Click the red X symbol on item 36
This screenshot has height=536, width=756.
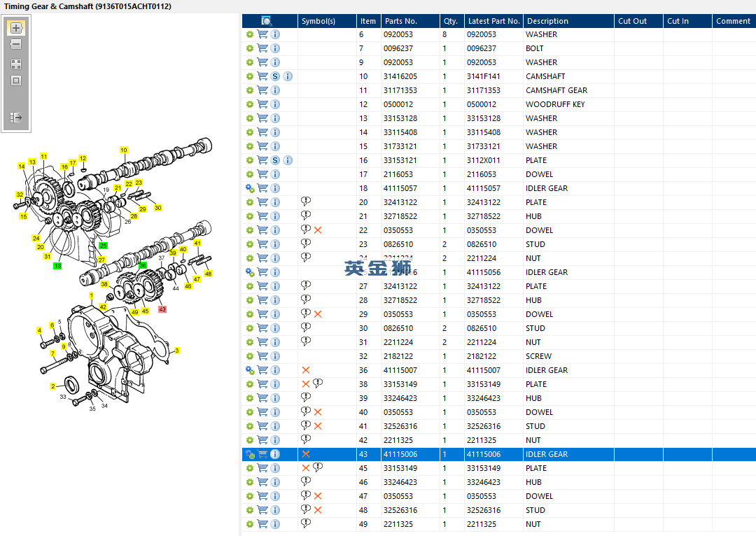pyautogui.click(x=306, y=370)
